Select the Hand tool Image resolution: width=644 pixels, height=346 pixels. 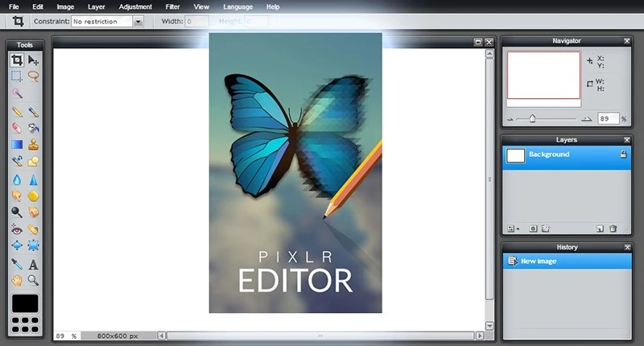[16, 280]
